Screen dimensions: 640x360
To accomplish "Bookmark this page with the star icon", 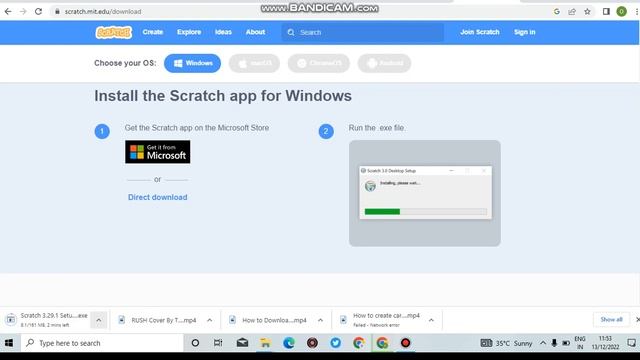I will [x=587, y=11].
